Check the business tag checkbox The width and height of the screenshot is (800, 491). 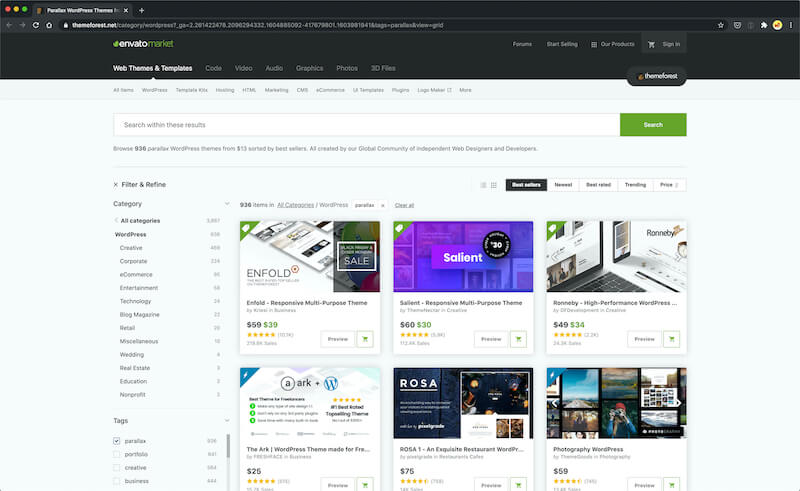(x=116, y=481)
